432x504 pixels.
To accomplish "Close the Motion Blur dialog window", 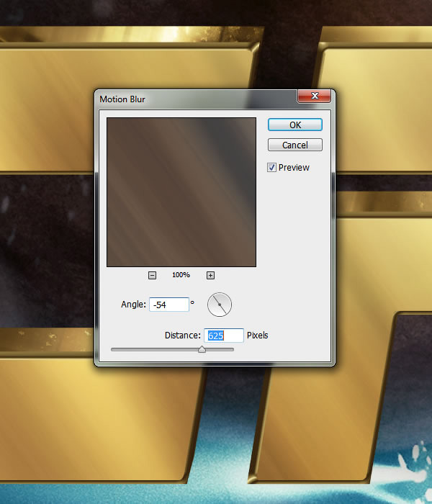I will click(x=314, y=96).
